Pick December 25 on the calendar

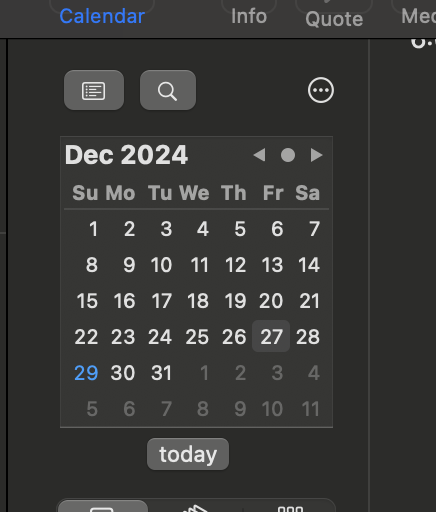pos(197,336)
